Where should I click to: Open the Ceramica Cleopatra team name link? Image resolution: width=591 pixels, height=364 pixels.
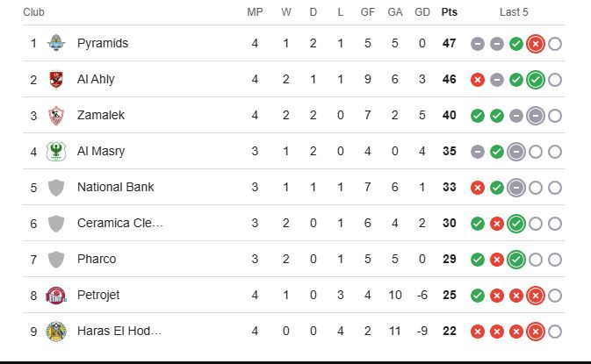tap(119, 223)
